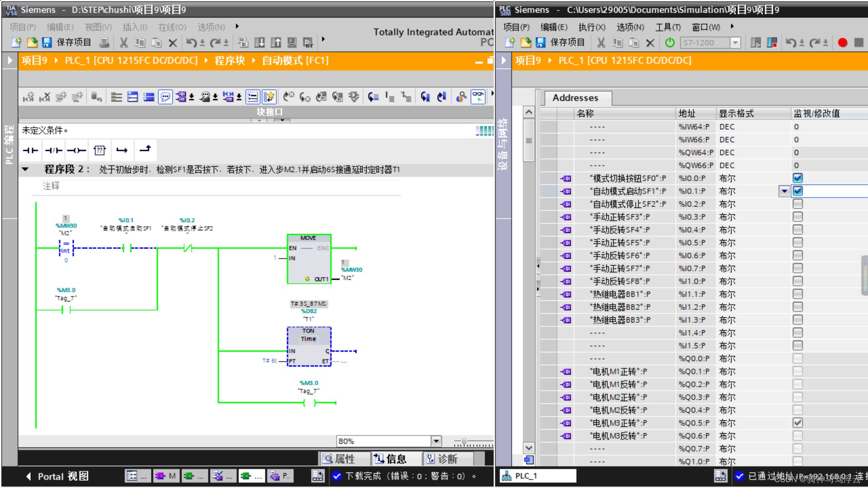This screenshot has height=488, width=868.
Task: Collapse the 程序段 2 network
Action: point(26,169)
